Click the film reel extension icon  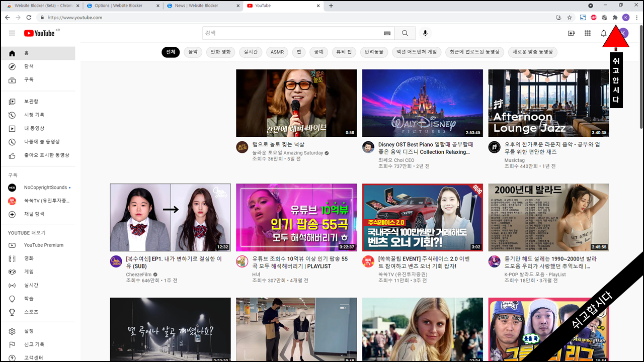point(604,17)
